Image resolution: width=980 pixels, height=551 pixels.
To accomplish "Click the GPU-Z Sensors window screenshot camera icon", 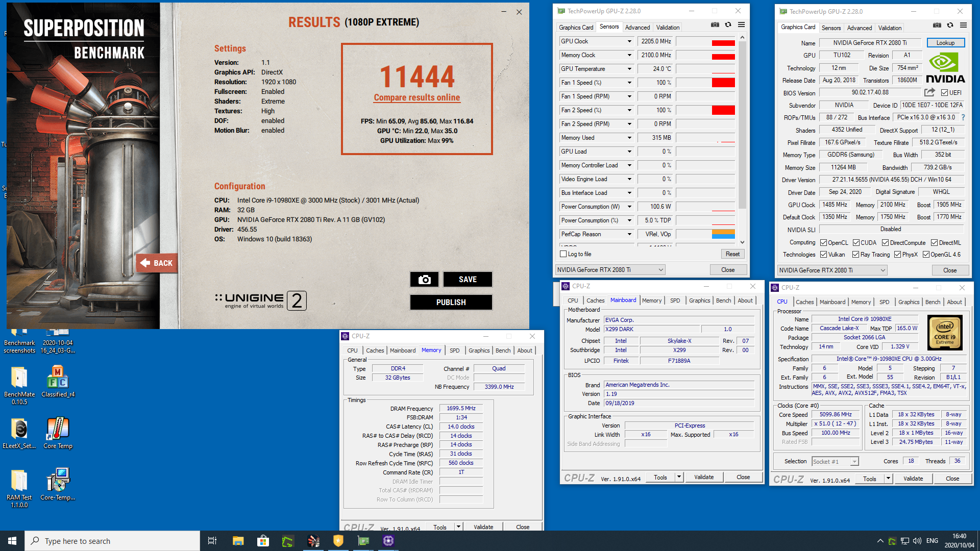I will tap(715, 24).
